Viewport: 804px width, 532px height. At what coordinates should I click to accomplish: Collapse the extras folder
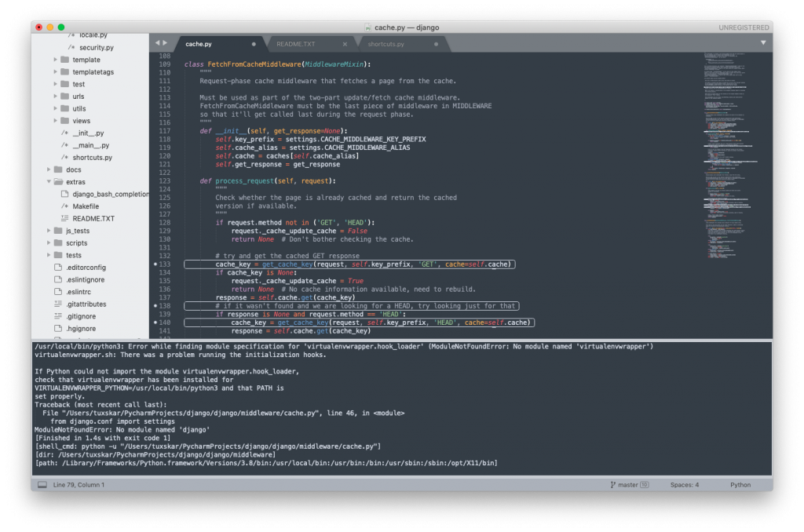click(x=49, y=181)
